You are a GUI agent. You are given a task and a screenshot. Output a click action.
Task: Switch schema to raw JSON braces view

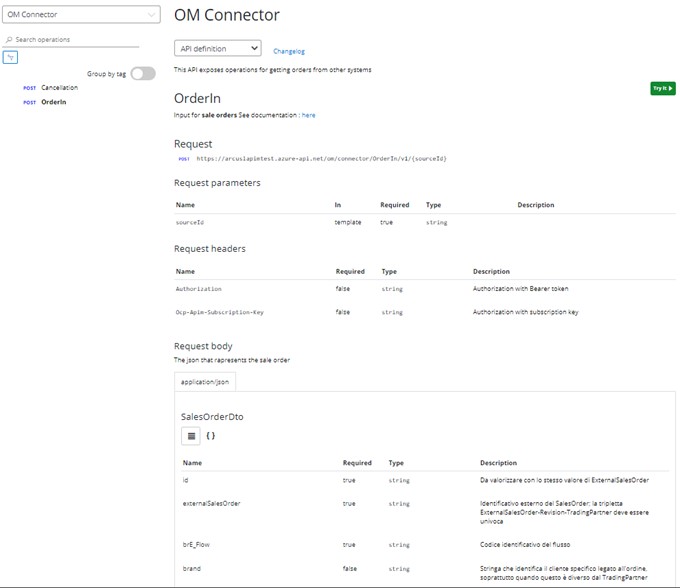[x=211, y=436]
